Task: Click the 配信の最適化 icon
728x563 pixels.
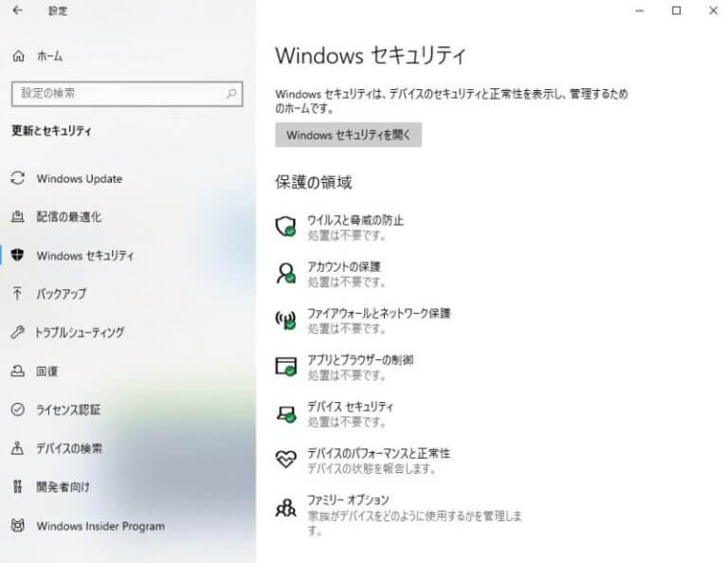Action: (x=18, y=216)
